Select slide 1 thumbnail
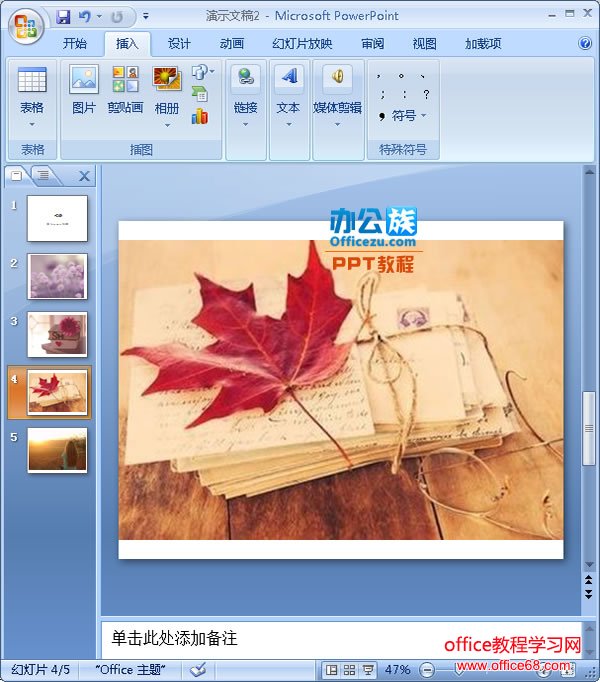The height and width of the screenshot is (682, 600). [x=57, y=218]
